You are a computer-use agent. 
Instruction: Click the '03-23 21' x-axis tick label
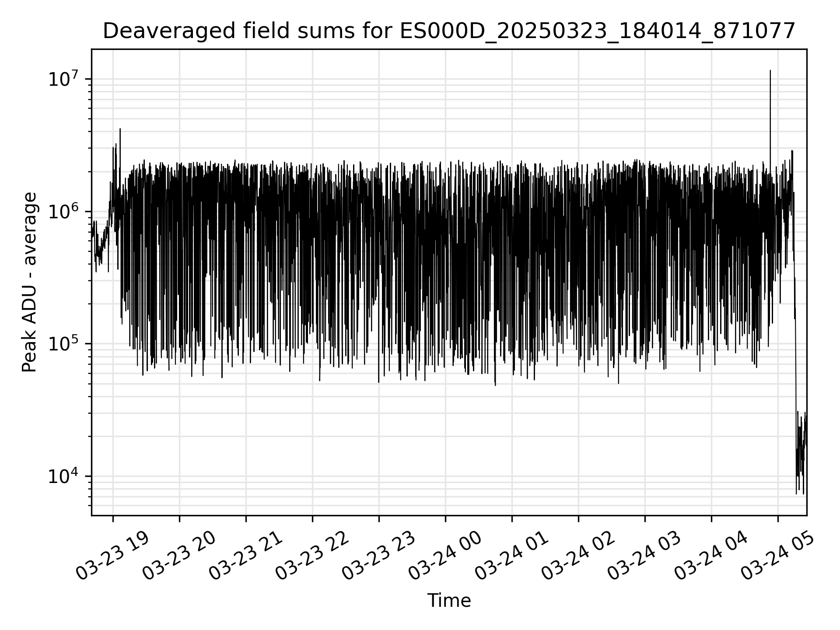tap(246, 556)
